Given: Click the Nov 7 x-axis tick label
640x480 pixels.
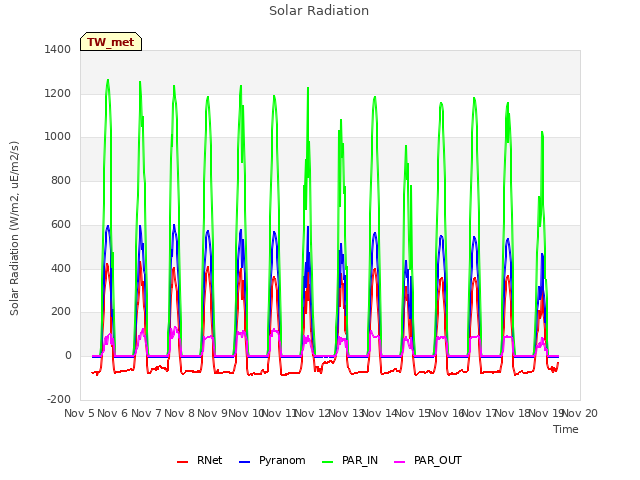Looking at the screenshot, I should pyautogui.click(x=146, y=413).
